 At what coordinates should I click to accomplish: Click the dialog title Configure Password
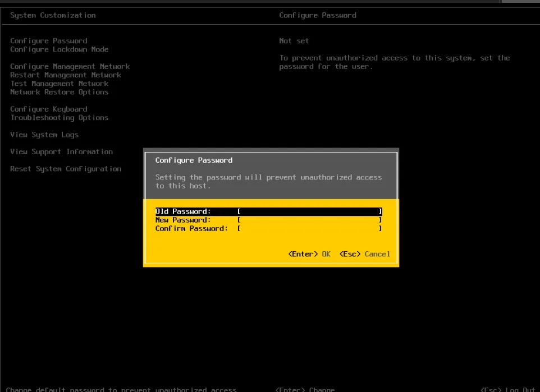194,160
